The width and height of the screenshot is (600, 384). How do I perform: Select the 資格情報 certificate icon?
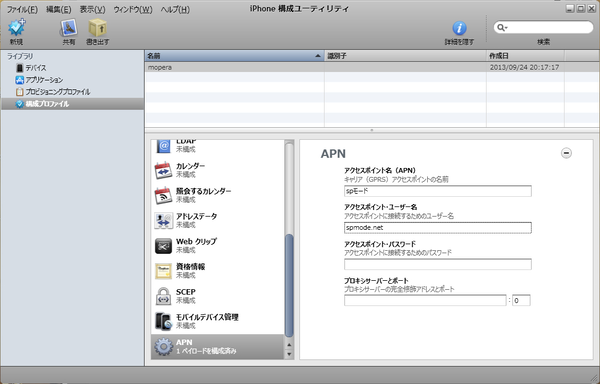tap(163, 271)
